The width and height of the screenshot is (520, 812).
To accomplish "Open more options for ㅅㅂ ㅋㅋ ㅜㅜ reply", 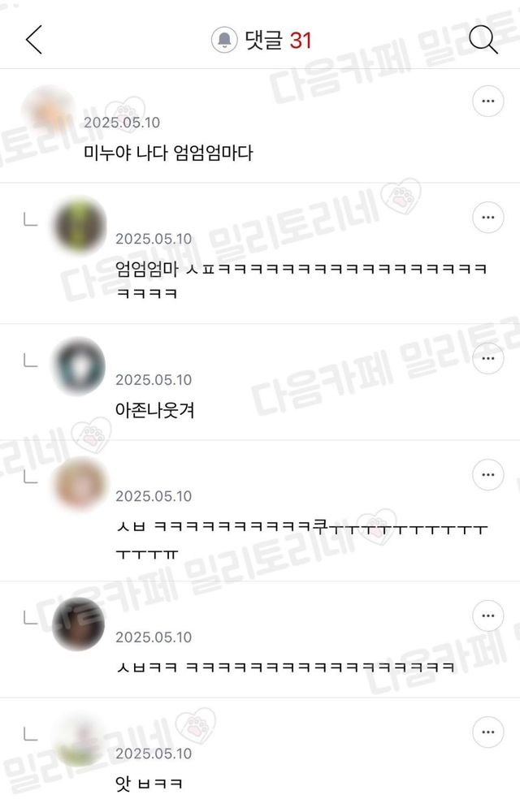I will 487,474.
